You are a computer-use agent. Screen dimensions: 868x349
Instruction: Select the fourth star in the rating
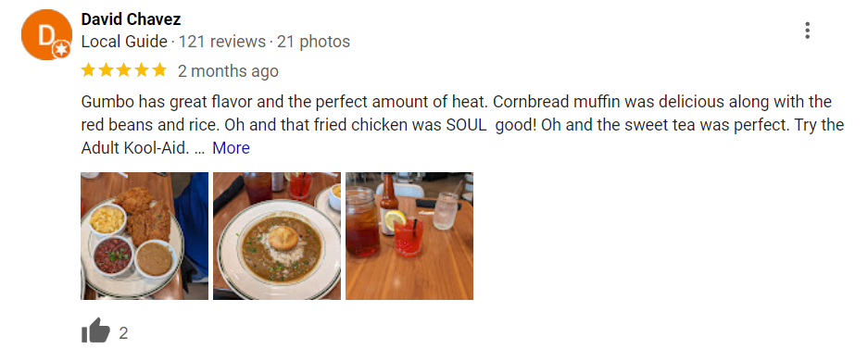point(141,70)
